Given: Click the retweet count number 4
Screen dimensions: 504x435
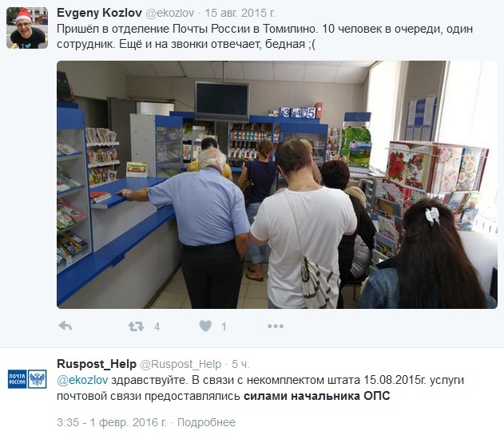Looking at the screenshot, I should tap(157, 326).
